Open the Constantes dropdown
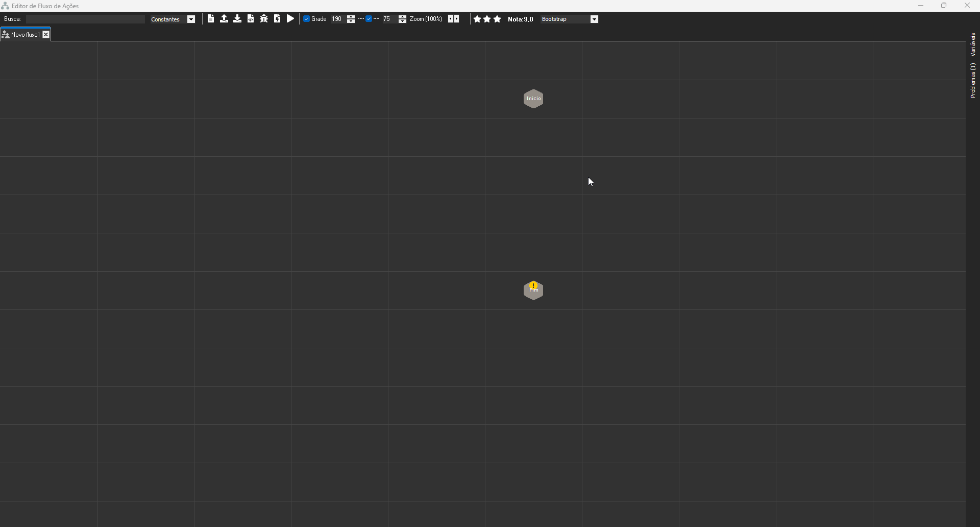Image resolution: width=980 pixels, height=527 pixels. tap(191, 19)
